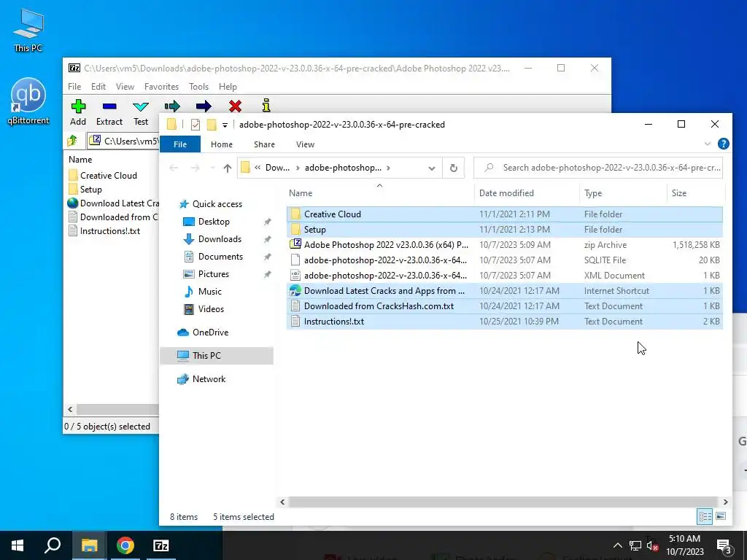Open File tab in Explorer ribbon
This screenshot has width=747, height=560.
(x=180, y=144)
